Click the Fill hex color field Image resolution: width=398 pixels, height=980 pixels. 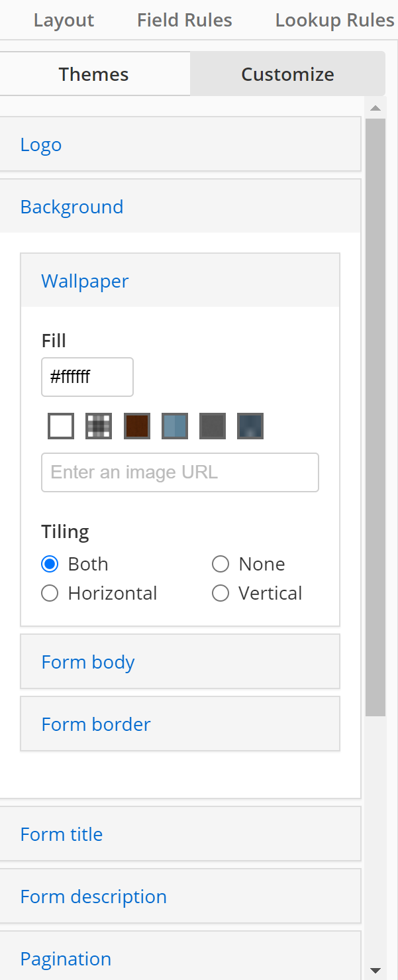coord(87,377)
